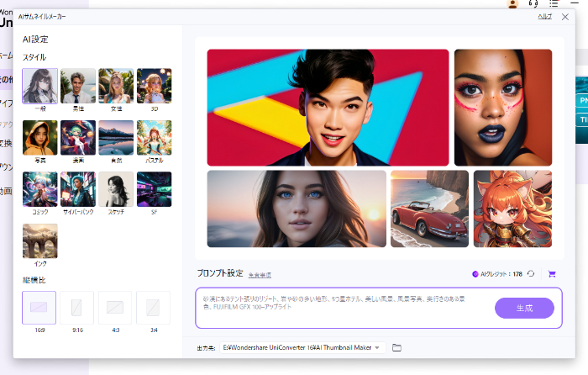The image size is (588, 375).
Task: Pick the インク style thumbnail
Action: point(40,241)
